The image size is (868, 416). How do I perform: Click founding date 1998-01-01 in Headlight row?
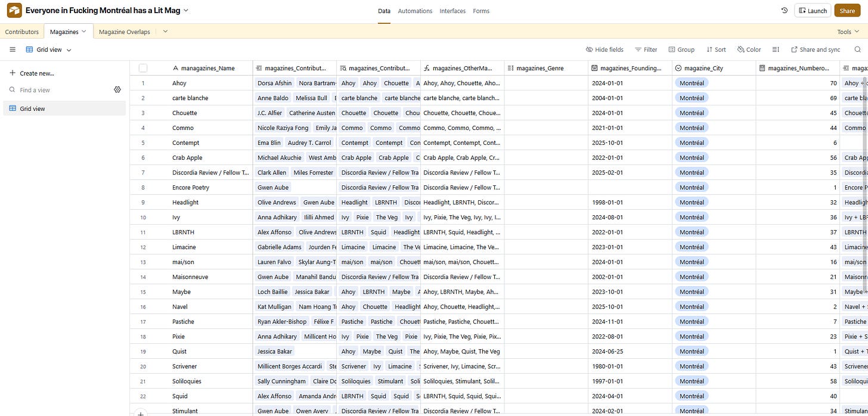coord(607,202)
